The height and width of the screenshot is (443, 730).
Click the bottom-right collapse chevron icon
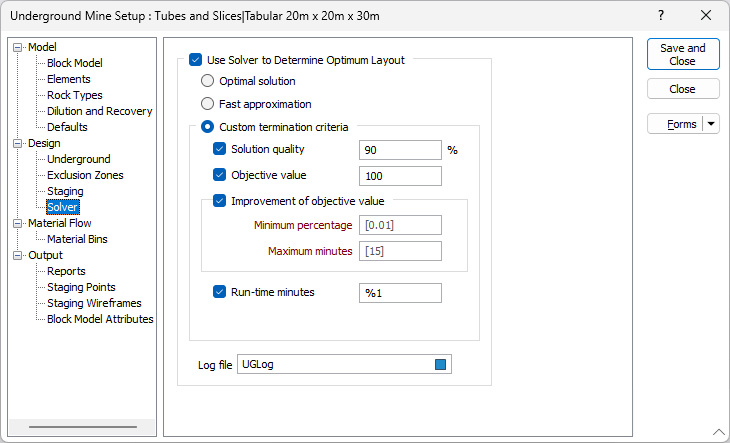tap(718, 431)
